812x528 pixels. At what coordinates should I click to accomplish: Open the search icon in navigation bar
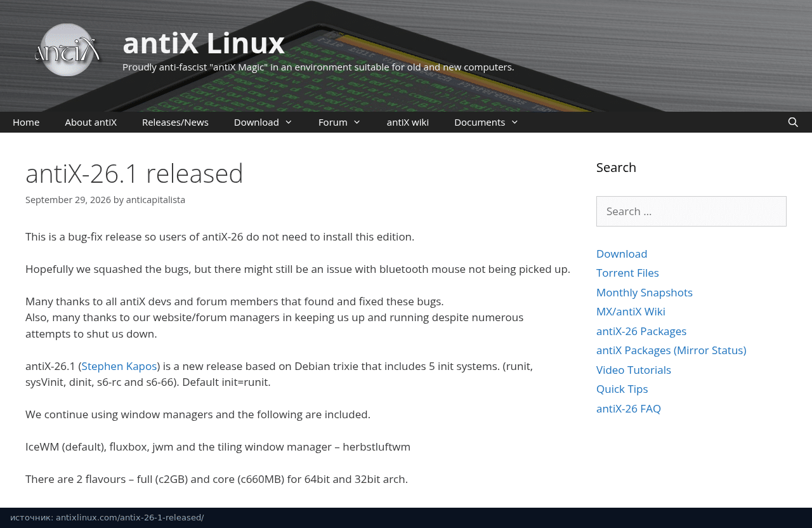[793, 122]
